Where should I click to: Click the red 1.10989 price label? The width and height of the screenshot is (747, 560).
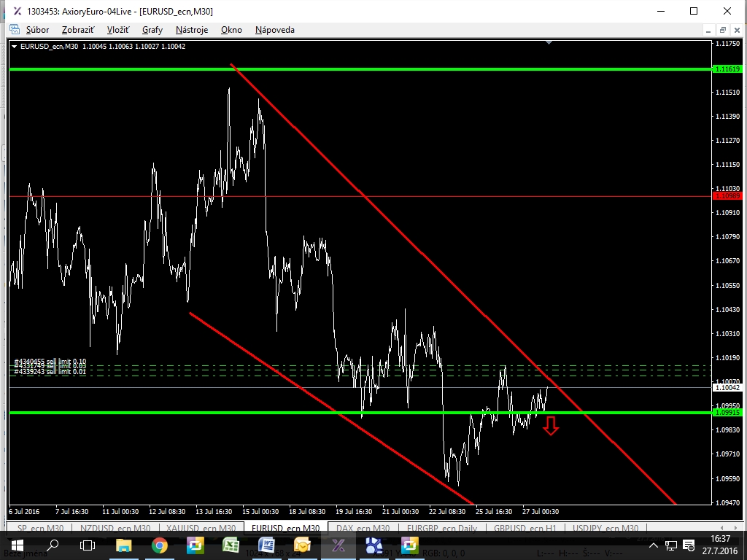tap(727, 196)
